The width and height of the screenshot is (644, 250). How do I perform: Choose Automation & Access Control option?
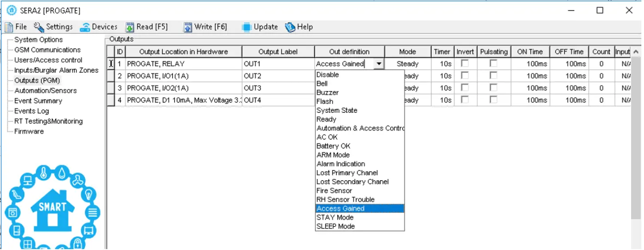coord(360,128)
